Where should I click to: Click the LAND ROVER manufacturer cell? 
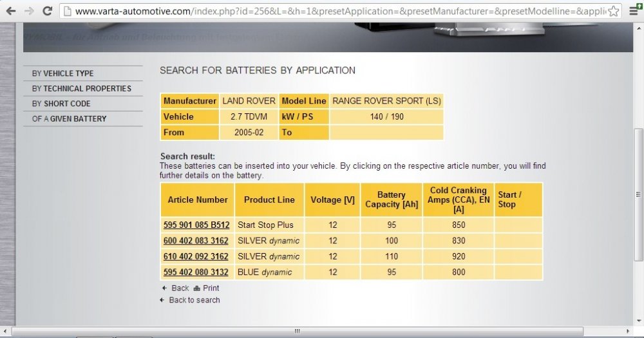pos(249,101)
